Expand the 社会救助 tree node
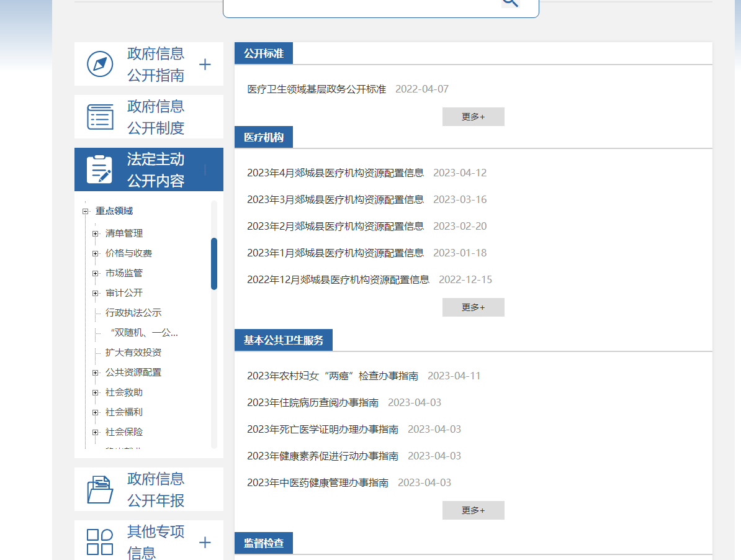The height and width of the screenshot is (560, 741). [x=96, y=392]
